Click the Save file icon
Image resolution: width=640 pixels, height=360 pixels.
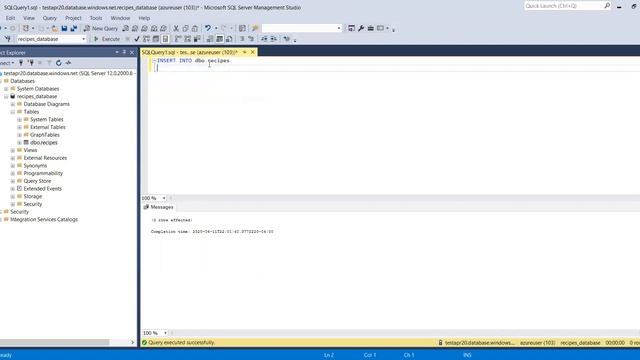(64, 28)
